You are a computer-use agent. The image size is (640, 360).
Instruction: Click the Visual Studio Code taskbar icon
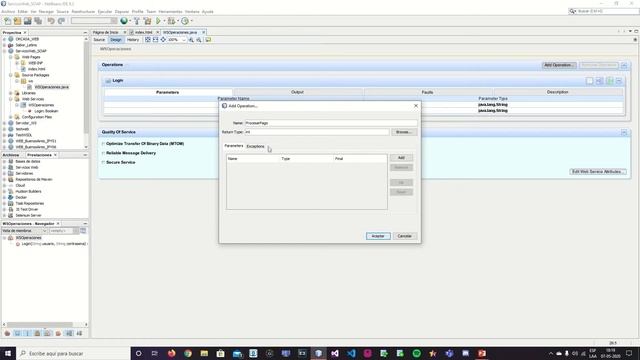point(351,353)
